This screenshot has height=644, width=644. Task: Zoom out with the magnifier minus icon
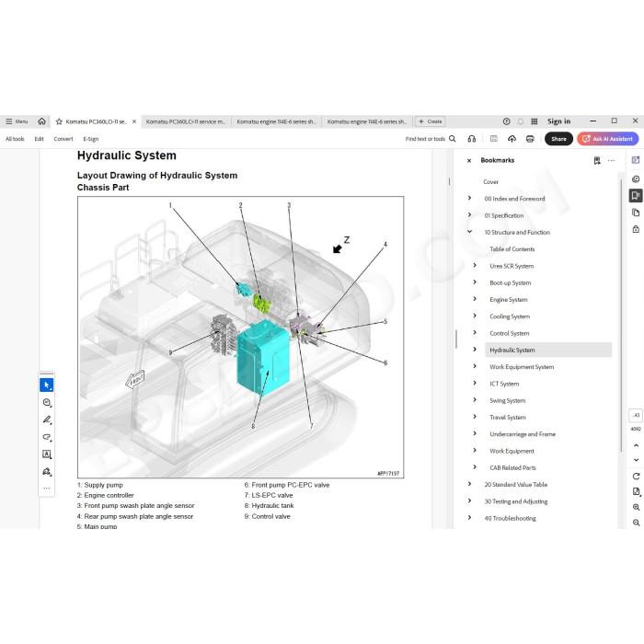coord(636,523)
